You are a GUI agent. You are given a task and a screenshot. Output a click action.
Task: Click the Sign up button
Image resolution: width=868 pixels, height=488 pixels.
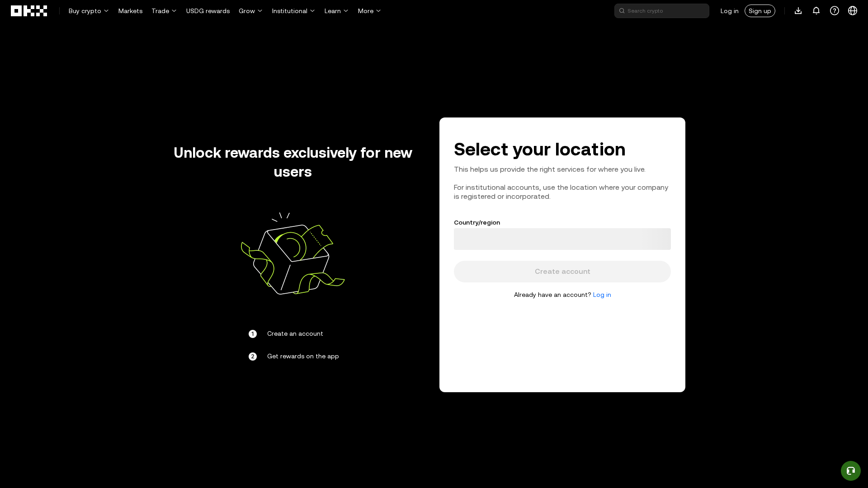760,11
